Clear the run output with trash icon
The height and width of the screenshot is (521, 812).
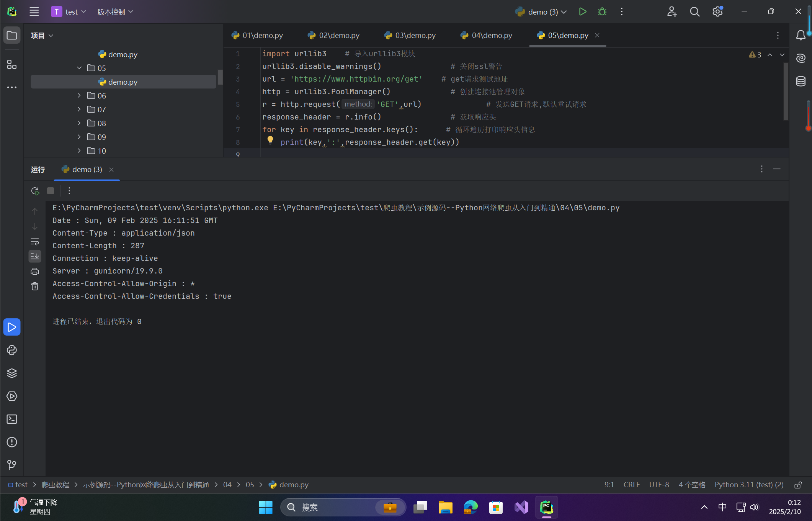pyautogui.click(x=35, y=286)
